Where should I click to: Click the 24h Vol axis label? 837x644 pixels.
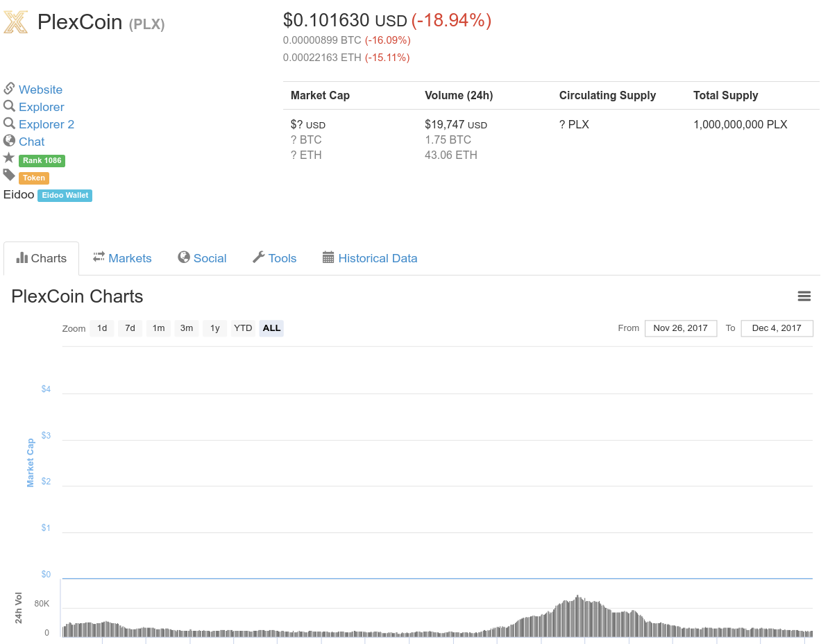point(19,607)
